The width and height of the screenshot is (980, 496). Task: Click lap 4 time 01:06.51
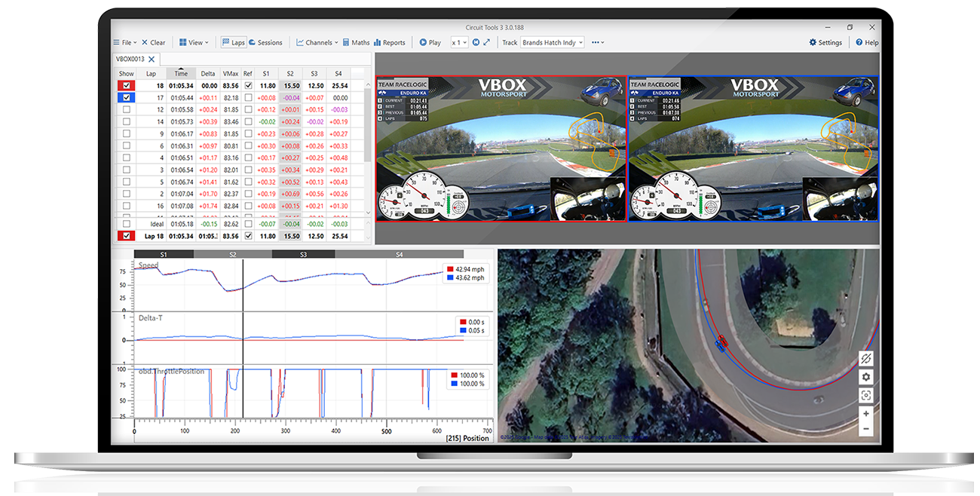(181, 158)
